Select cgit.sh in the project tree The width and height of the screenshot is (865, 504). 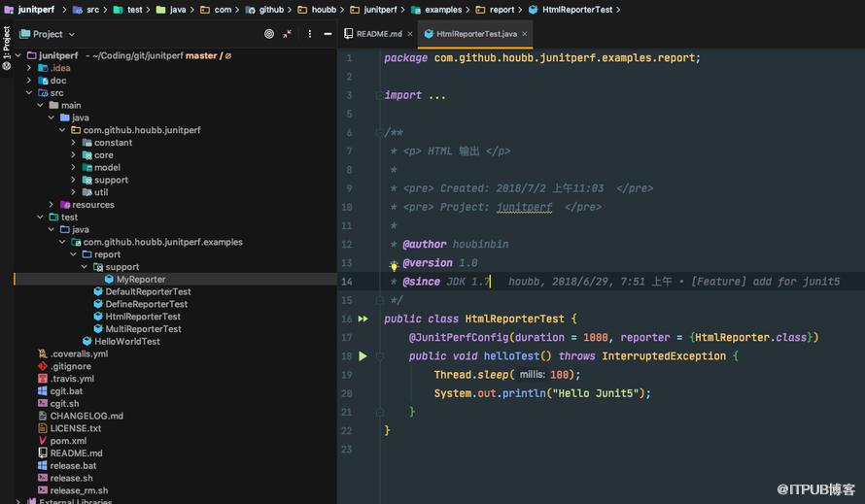click(64, 403)
